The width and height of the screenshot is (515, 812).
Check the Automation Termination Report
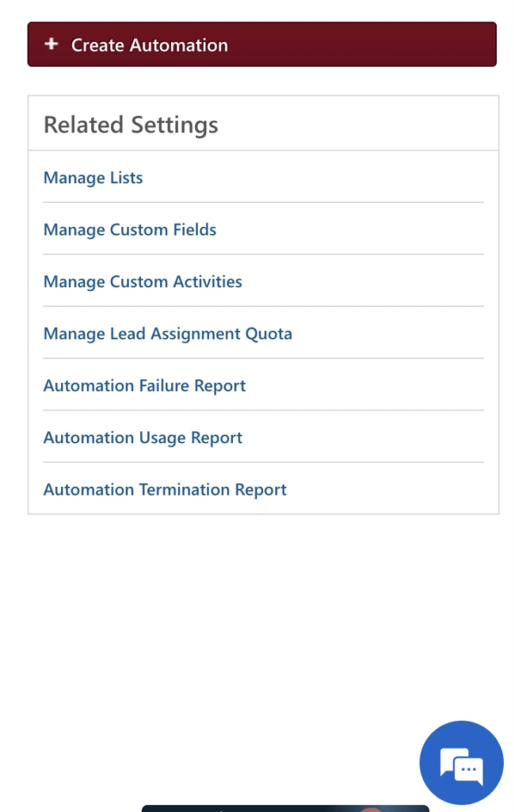click(x=165, y=489)
